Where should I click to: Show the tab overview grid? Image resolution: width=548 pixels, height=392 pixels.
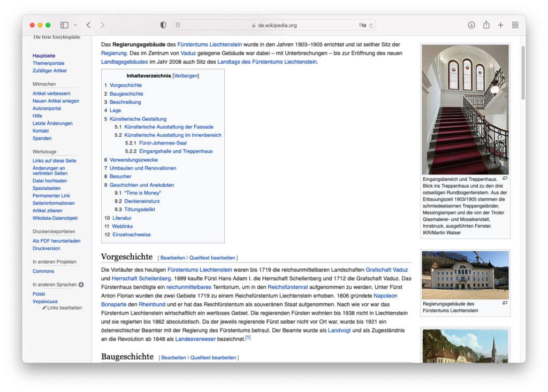pyautogui.click(x=515, y=25)
